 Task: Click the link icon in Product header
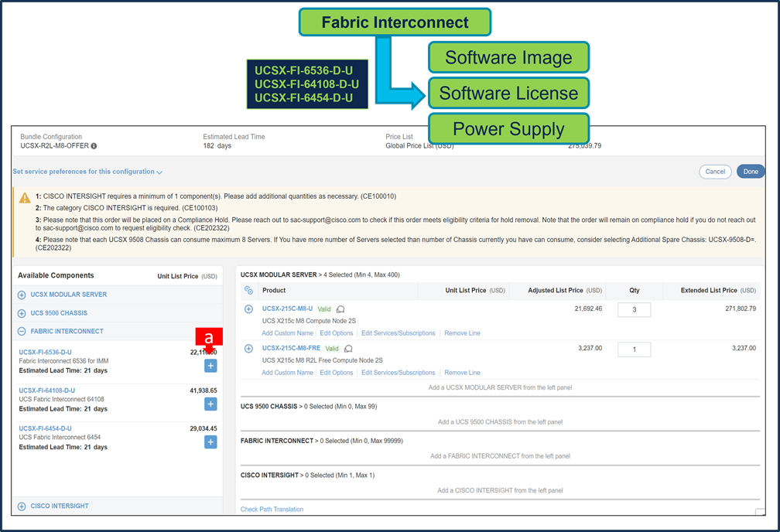coord(248,291)
